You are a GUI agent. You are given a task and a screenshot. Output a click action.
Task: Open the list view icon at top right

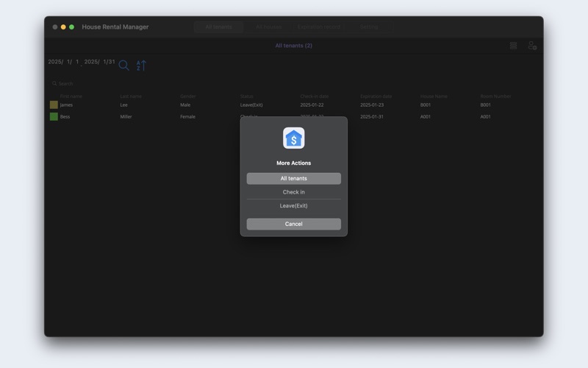(x=513, y=46)
